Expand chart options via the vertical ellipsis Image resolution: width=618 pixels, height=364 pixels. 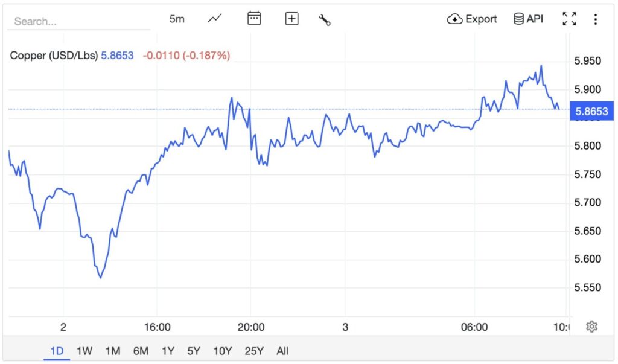point(596,19)
